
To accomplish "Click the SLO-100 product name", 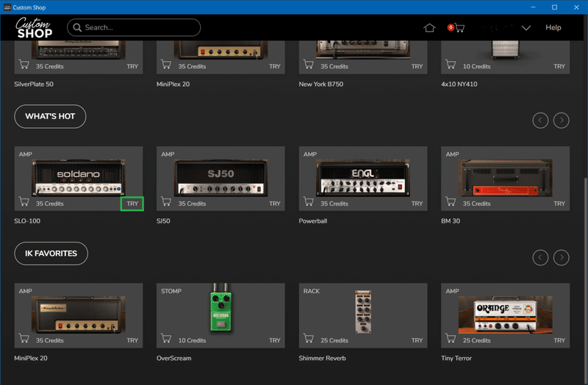I will click(27, 221).
